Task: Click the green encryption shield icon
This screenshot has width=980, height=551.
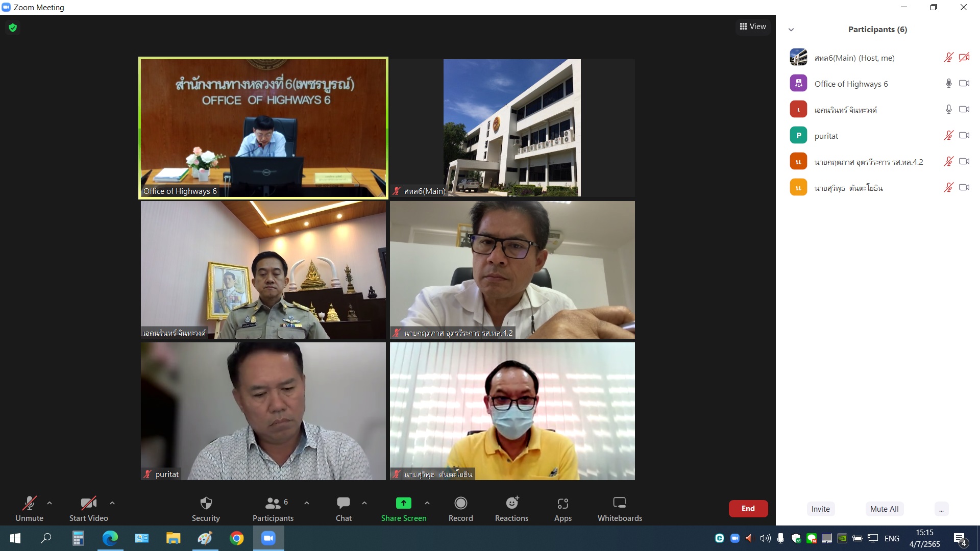Action: tap(13, 28)
